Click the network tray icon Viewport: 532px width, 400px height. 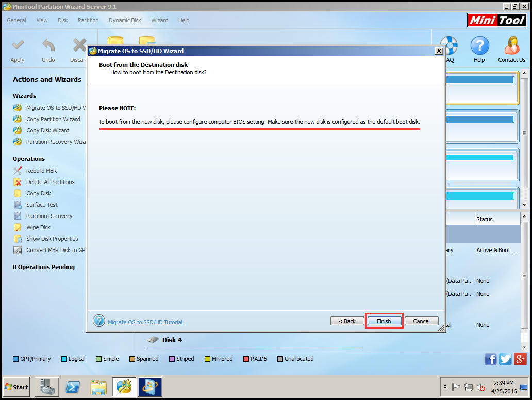469,387
